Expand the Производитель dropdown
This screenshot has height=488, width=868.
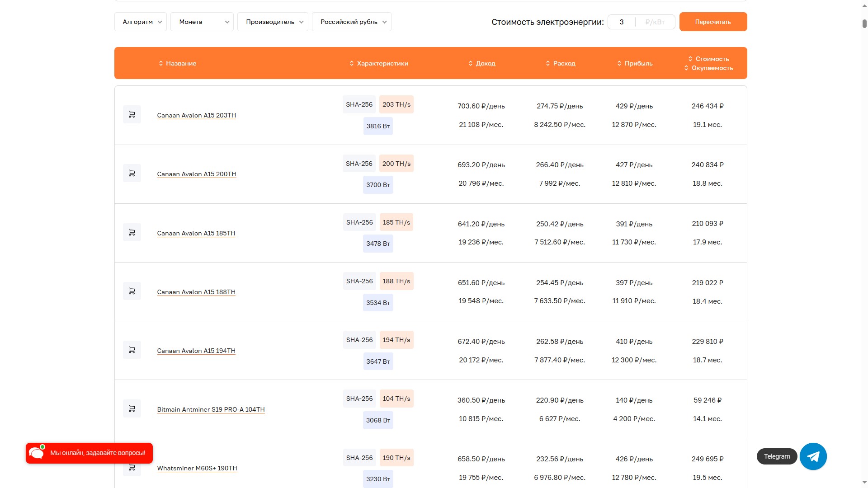click(x=273, y=22)
